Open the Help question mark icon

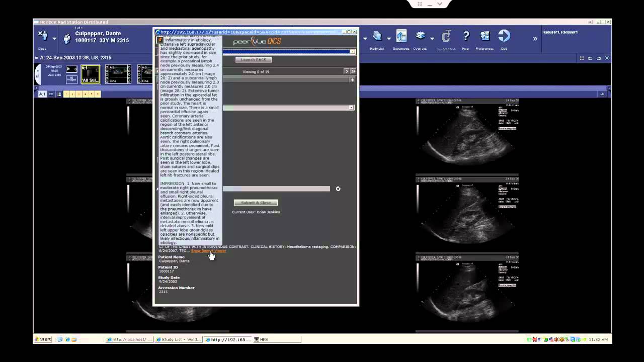(466, 36)
